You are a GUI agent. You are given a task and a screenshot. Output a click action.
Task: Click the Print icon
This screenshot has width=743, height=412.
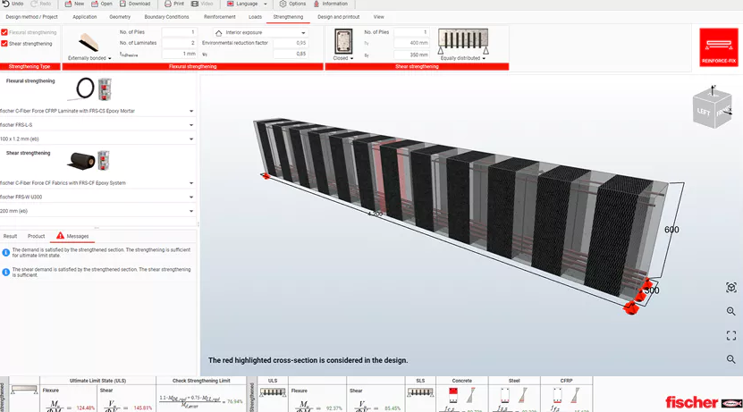166,4
